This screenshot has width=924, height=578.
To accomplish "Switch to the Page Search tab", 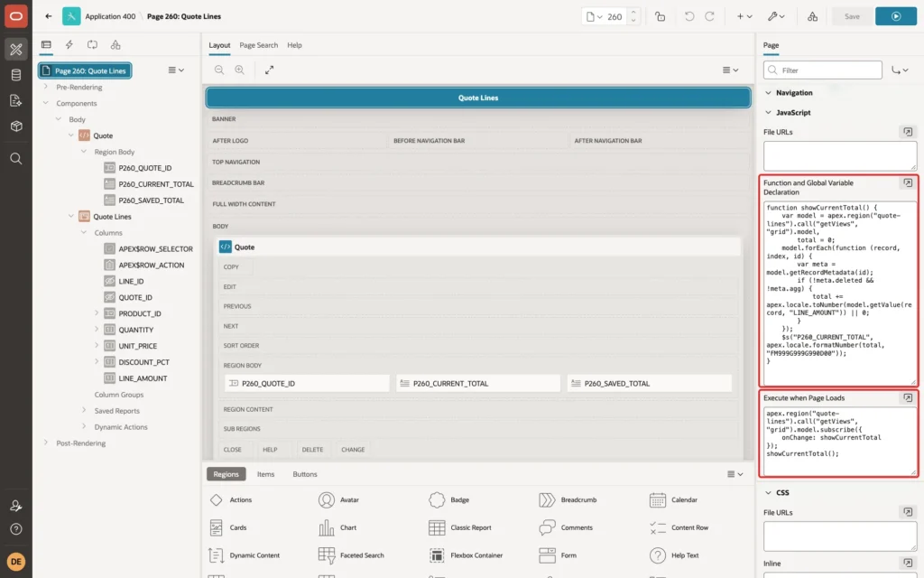I will tap(258, 45).
